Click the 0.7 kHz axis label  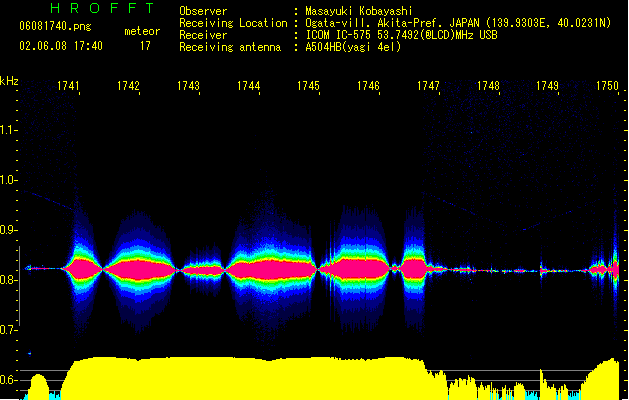click(x=8, y=330)
